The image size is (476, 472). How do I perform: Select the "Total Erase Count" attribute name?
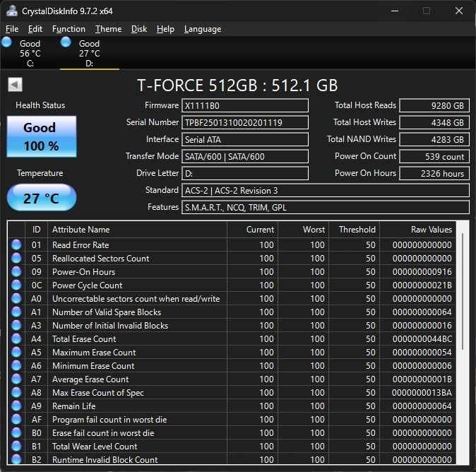pos(84,339)
